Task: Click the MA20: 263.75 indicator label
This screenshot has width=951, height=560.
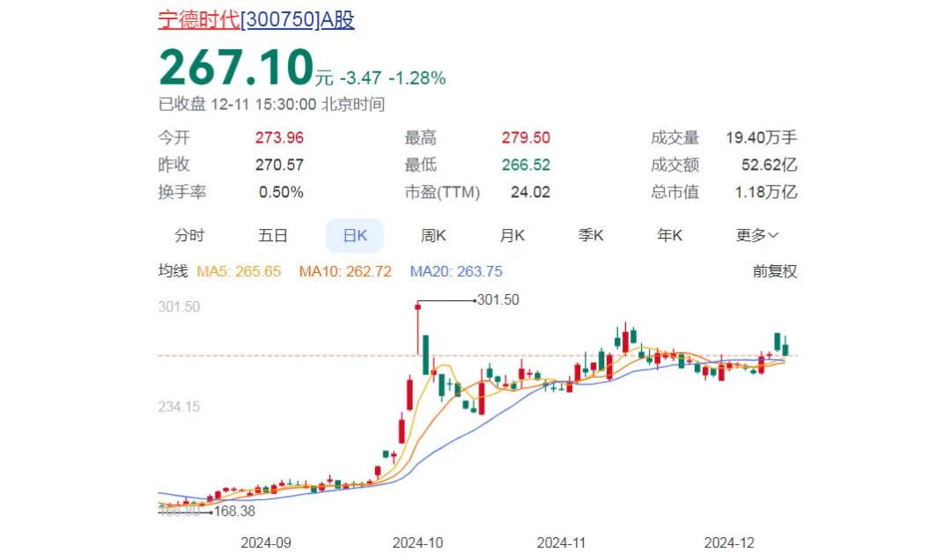Action: (x=456, y=271)
